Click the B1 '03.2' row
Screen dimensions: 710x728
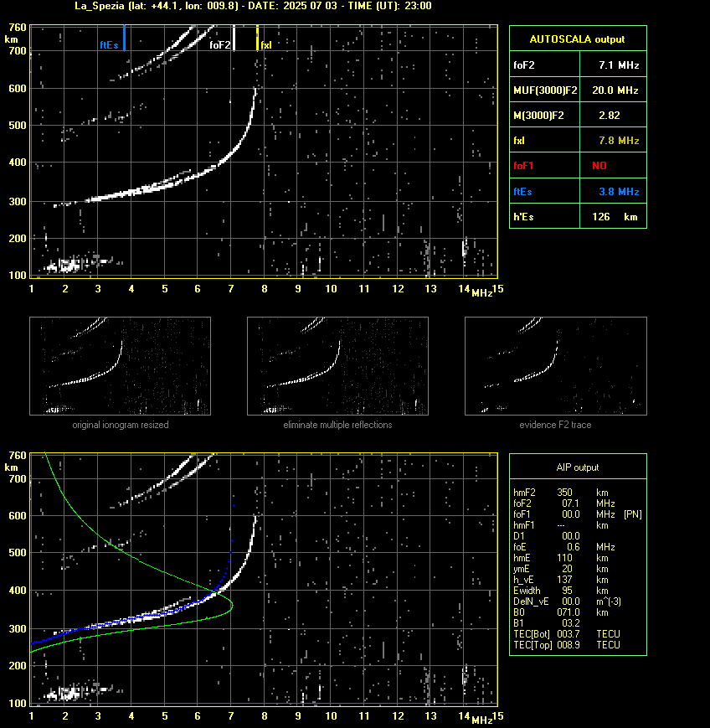coord(547,623)
